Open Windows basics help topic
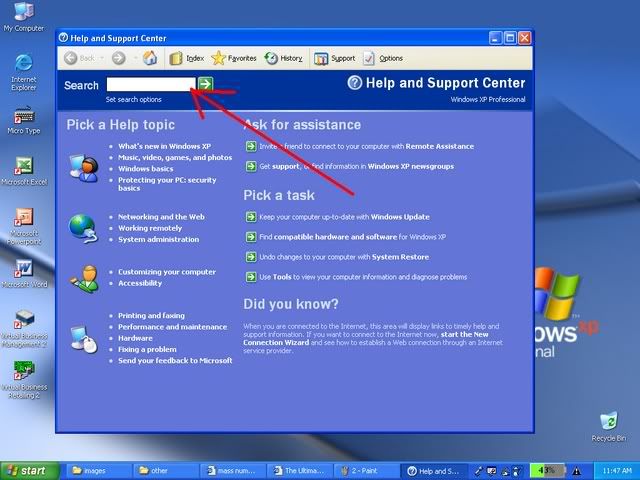The width and height of the screenshot is (640, 480). 146,169
